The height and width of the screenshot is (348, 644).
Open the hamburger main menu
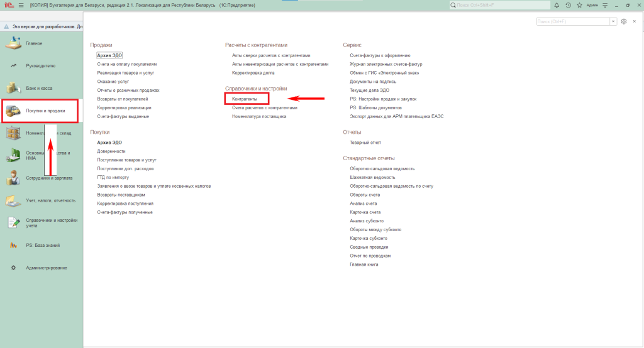(x=22, y=5)
